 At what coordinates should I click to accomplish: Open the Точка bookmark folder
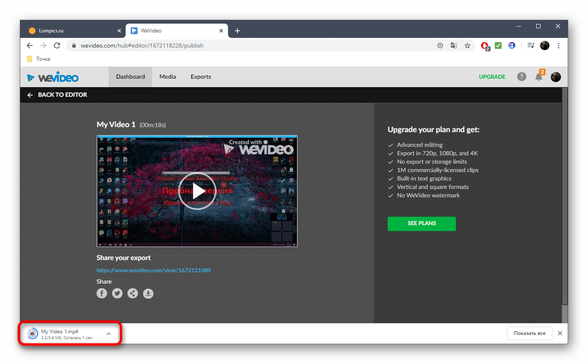[x=38, y=59]
